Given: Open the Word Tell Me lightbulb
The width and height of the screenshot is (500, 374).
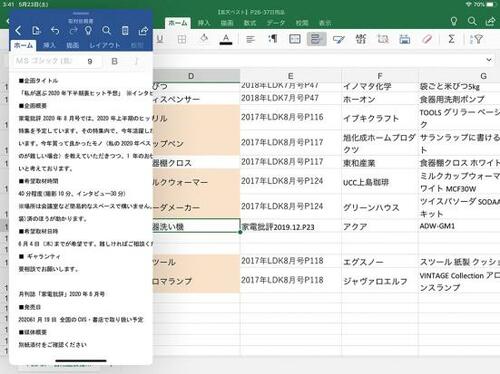Looking at the screenshot, I should coord(88,31).
